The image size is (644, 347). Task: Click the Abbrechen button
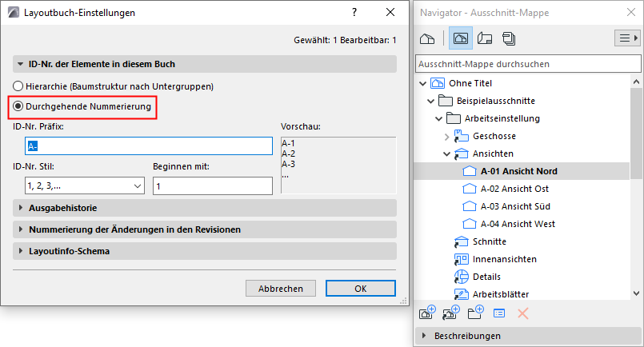click(280, 289)
